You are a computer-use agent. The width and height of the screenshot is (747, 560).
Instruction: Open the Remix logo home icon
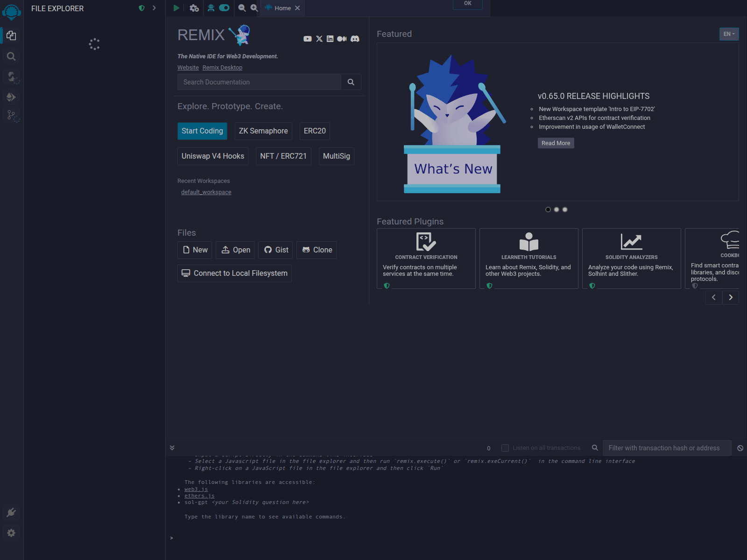pyautogui.click(x=11, y=12)
